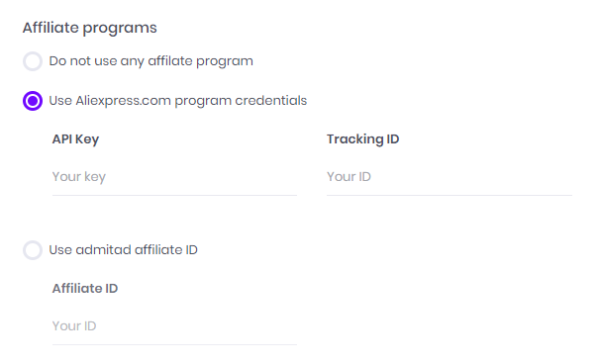The width and height of the screenshot is (599, 364).
Task: Choose the "Use admitad affiliate ID" radio button
Action: (x=33, y=250)
